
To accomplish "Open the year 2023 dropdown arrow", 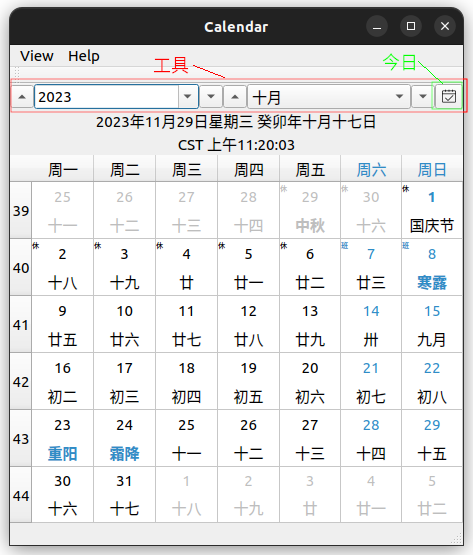I will [x=188, y=96].
